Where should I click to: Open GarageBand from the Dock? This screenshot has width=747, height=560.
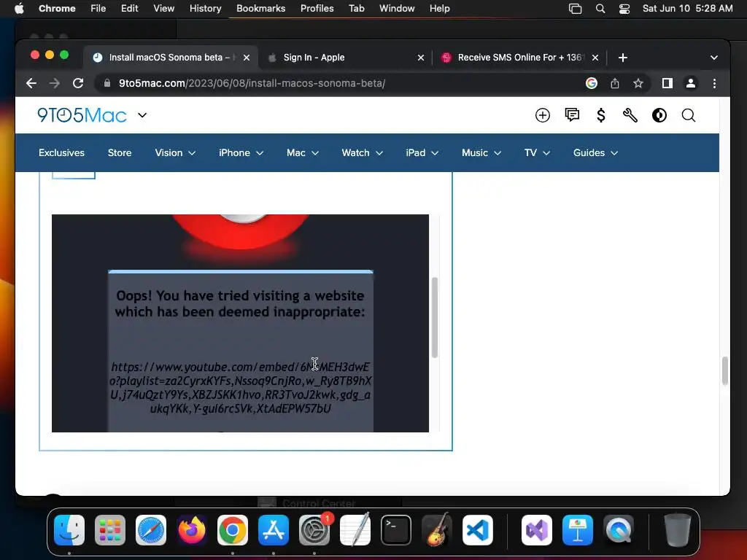pos(437,529)
